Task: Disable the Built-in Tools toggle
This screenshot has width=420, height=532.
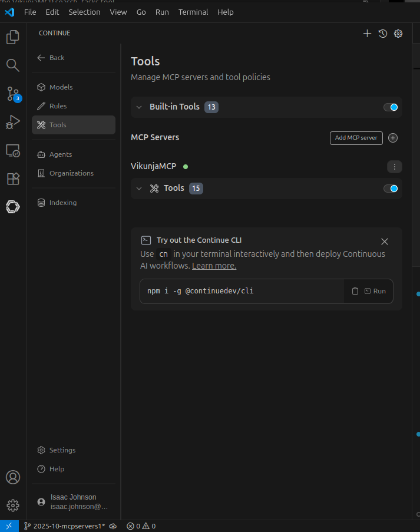Action: (391, 107)
